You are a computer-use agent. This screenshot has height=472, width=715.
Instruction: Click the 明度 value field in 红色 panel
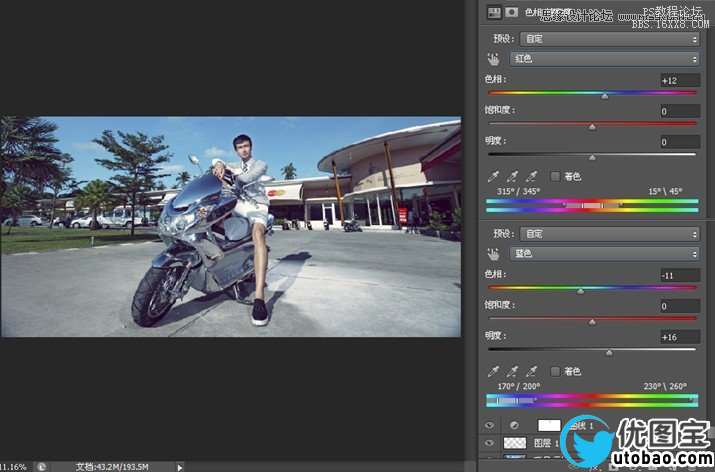(x=680, y=142)
